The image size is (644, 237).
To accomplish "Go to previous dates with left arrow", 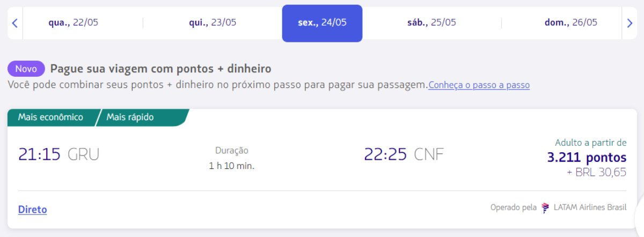I will (x=15, y=23).
